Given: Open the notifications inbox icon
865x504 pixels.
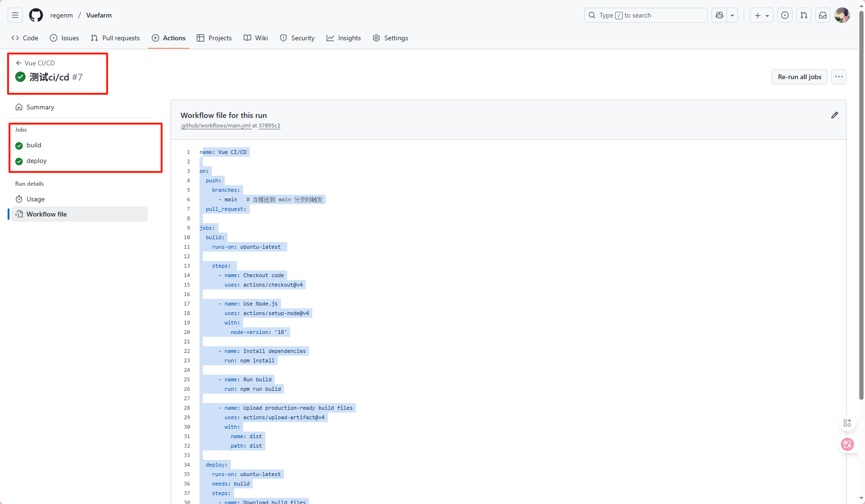Looking at the screenshot, I should click(822, 15).
